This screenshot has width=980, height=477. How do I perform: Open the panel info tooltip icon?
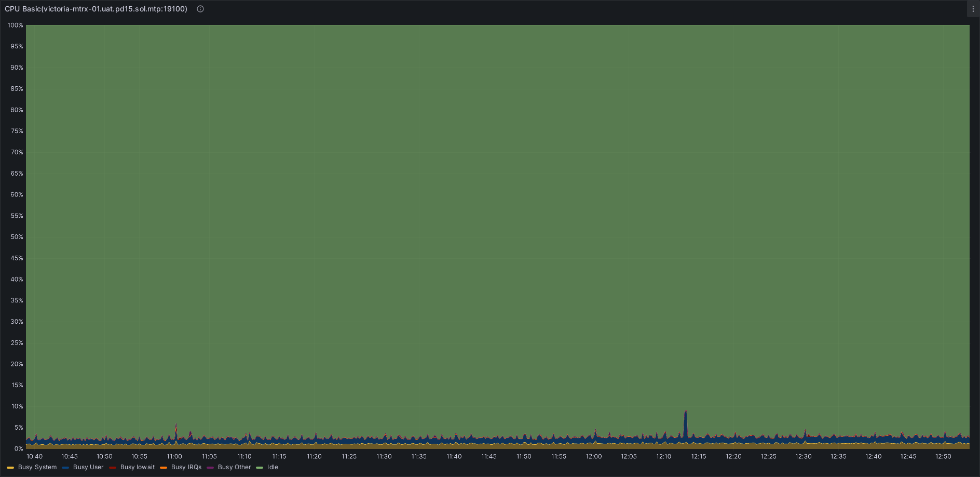pyautogui.click(x=200, y=9)
